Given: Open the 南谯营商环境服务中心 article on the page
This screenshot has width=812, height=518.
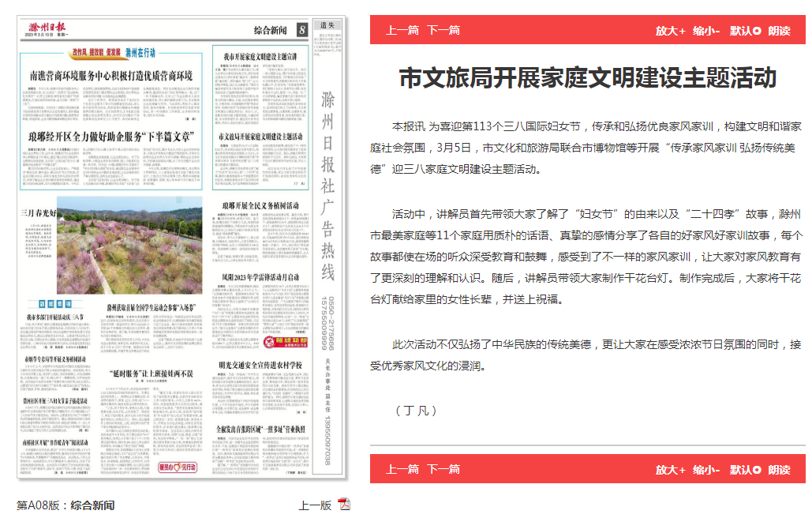Looking at the screenshot, I should (x=111, y=76).
